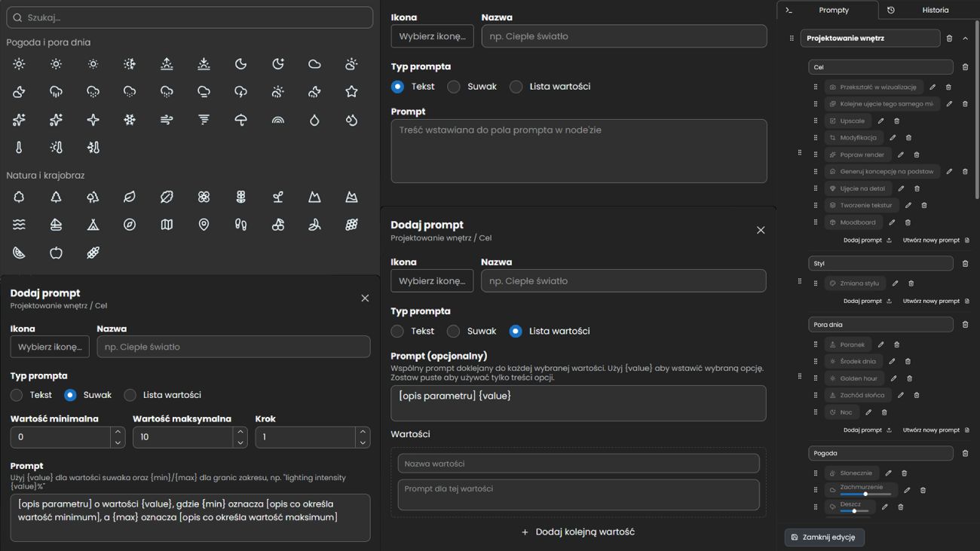Choose the pine tree icon
Viewport: 980px width, 551px height.
(56, 197)
